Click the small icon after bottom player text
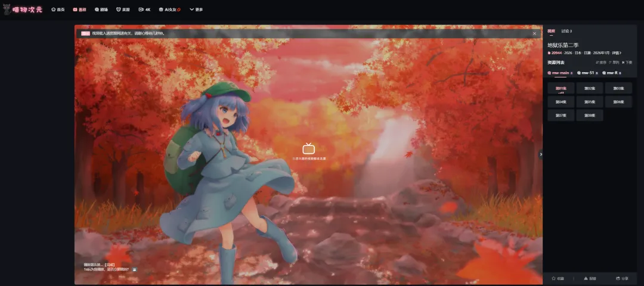644x286 pixels. [135, 269]
